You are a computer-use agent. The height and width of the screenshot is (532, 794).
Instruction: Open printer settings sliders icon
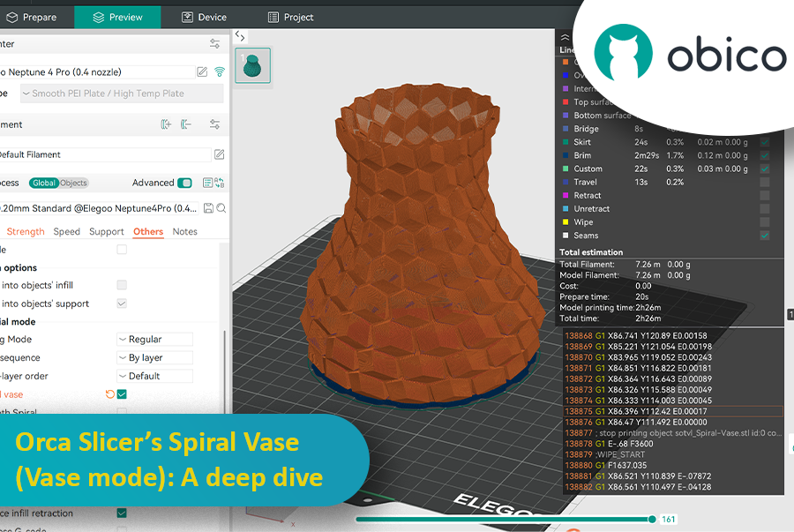pos(214,43)
